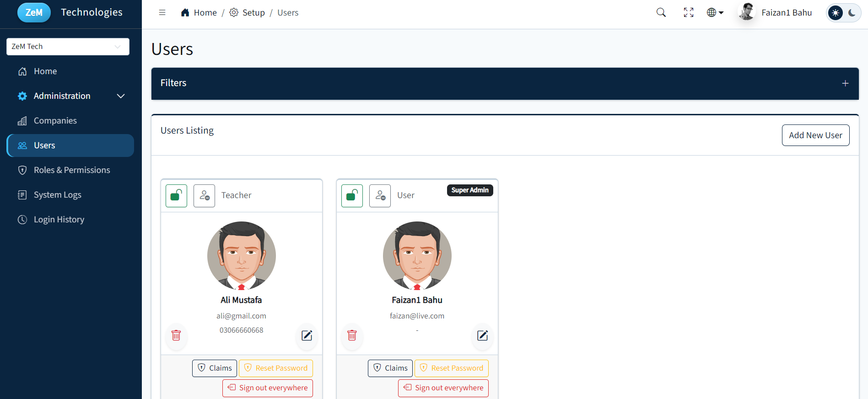
Task: Click the Administration gear icon
Action: [22, 96]
